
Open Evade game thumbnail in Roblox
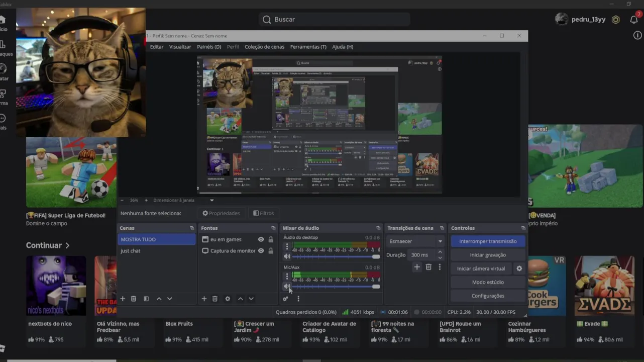point(605,286)
